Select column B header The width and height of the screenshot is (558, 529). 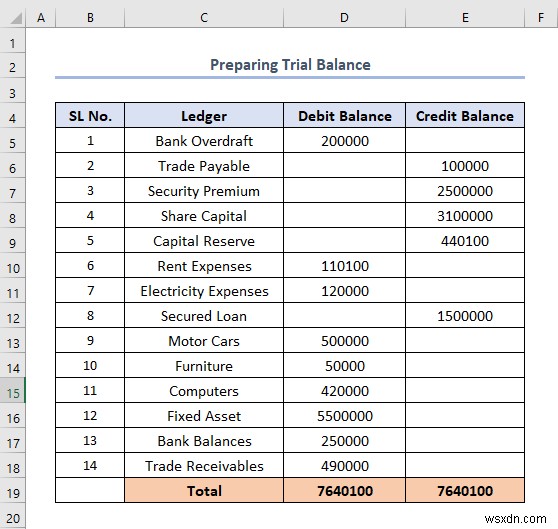(x=90, y=17)
